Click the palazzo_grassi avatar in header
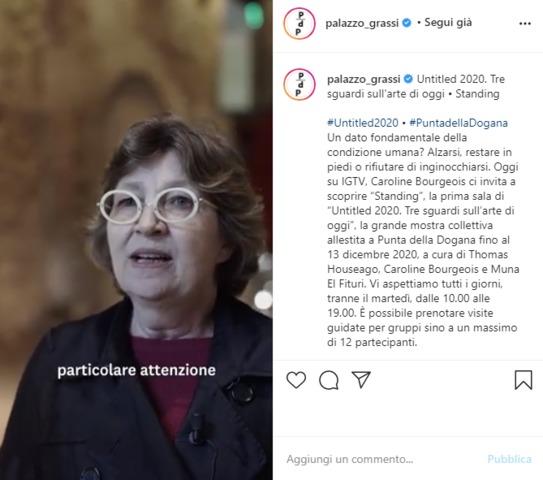 tap(300, 23)
